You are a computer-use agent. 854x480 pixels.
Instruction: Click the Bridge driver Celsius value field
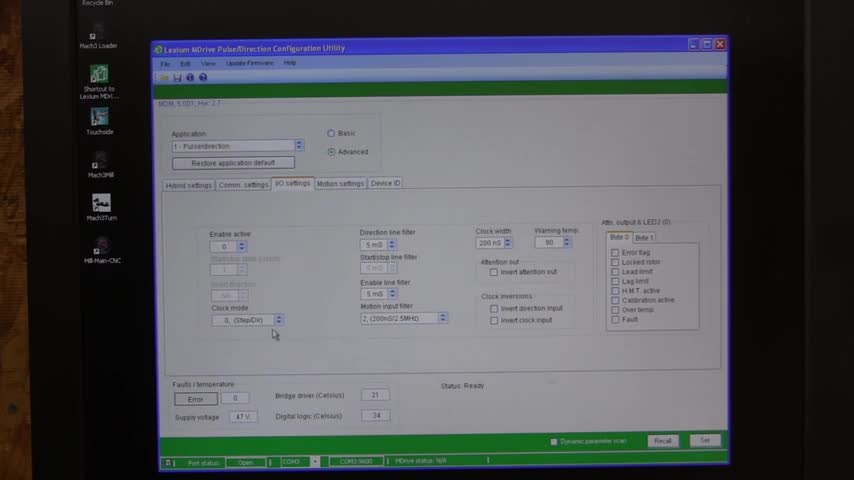pos(375,395)
